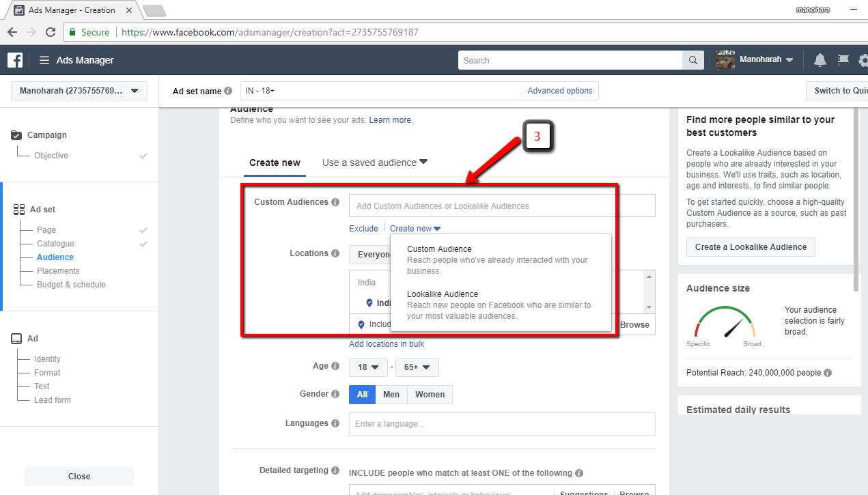The height and width of the screenshot is (495, 868).
Task: Open Advanced options link
Action: coord(560,91)
